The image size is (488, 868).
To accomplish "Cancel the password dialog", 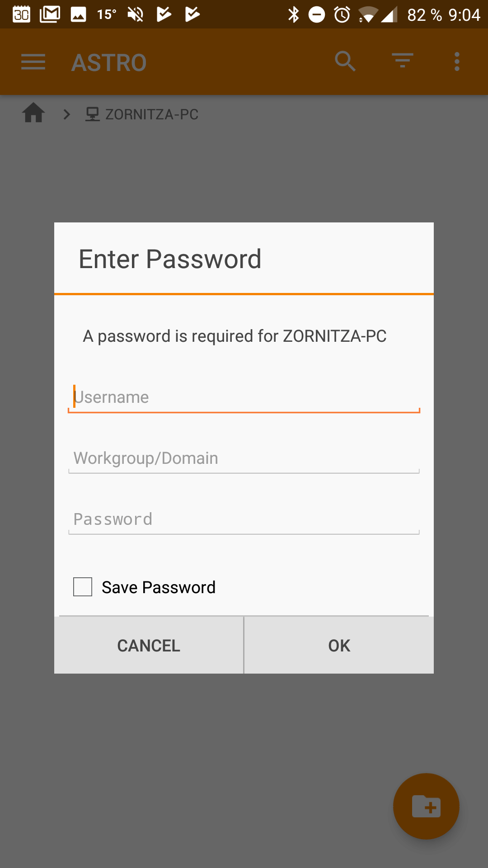I will point(149,645).
